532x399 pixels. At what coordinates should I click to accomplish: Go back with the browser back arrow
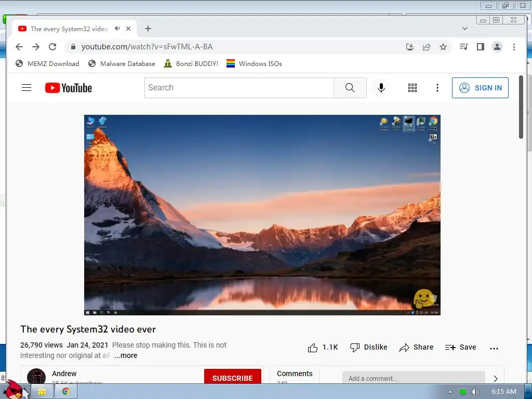click(x=19, y=47)
